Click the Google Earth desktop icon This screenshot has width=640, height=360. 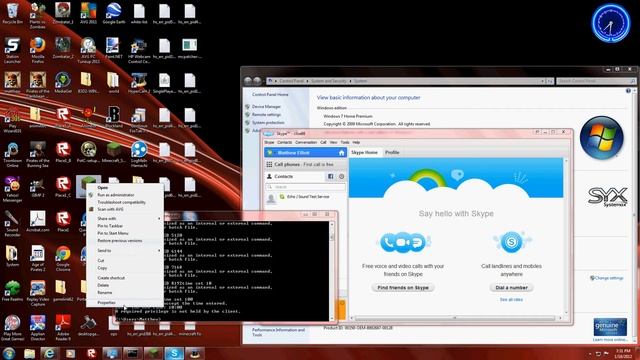coord(113,13)
